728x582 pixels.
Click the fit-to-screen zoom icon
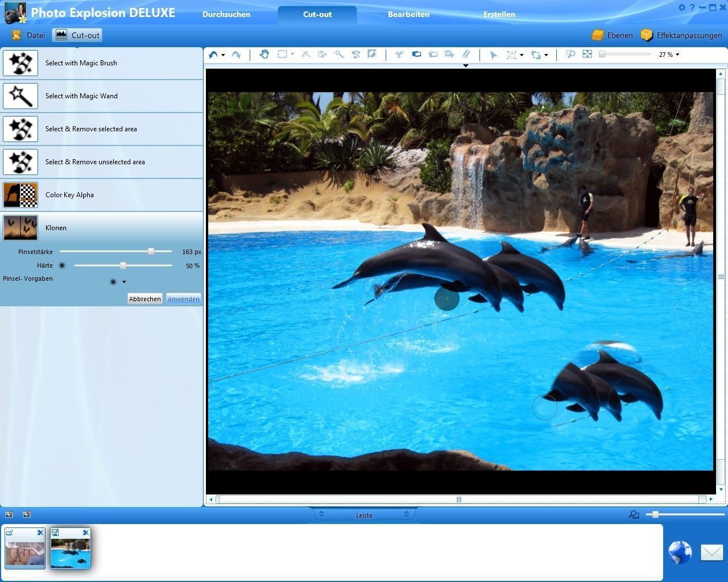[587, 55]
